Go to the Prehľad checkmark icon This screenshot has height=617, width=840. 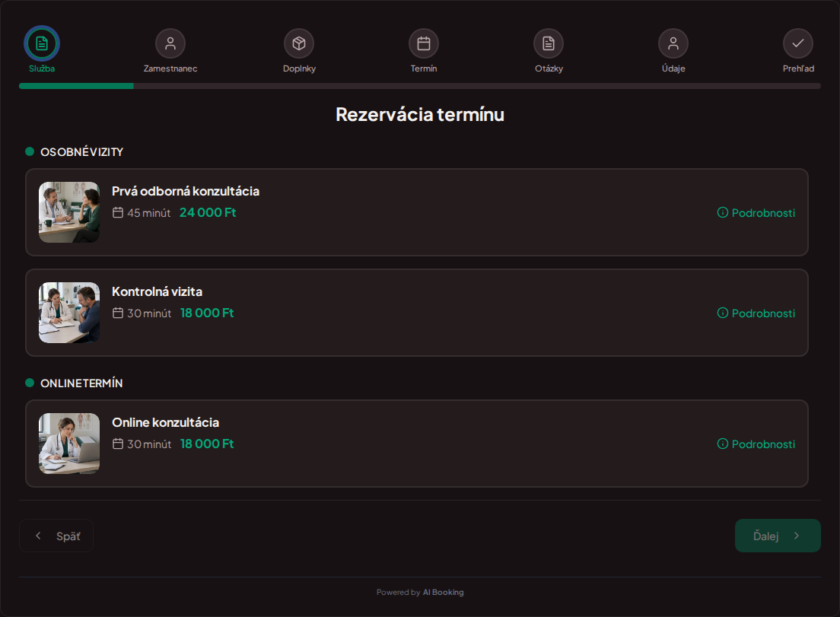798,43
